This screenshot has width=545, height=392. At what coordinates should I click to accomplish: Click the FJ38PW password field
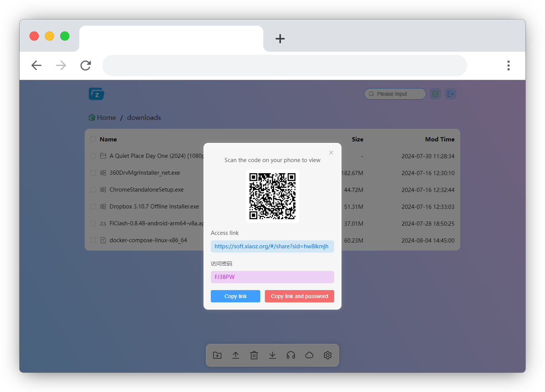(272, 277)
